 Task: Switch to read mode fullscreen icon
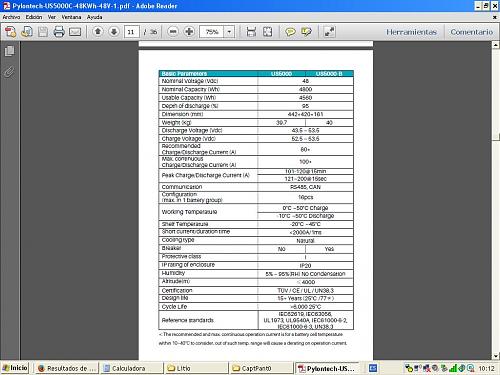pyautogui.click(x=329, y=32)
